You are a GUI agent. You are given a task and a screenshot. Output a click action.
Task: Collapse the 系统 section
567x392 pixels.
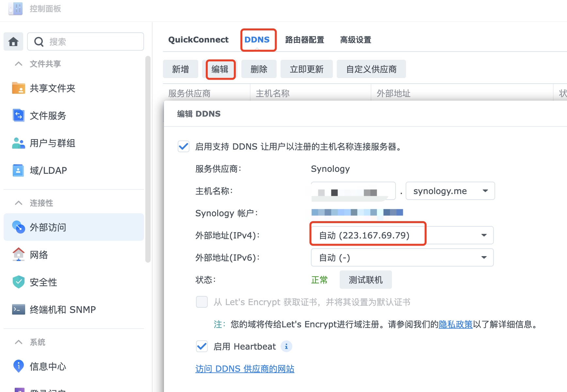click(19, 342)
